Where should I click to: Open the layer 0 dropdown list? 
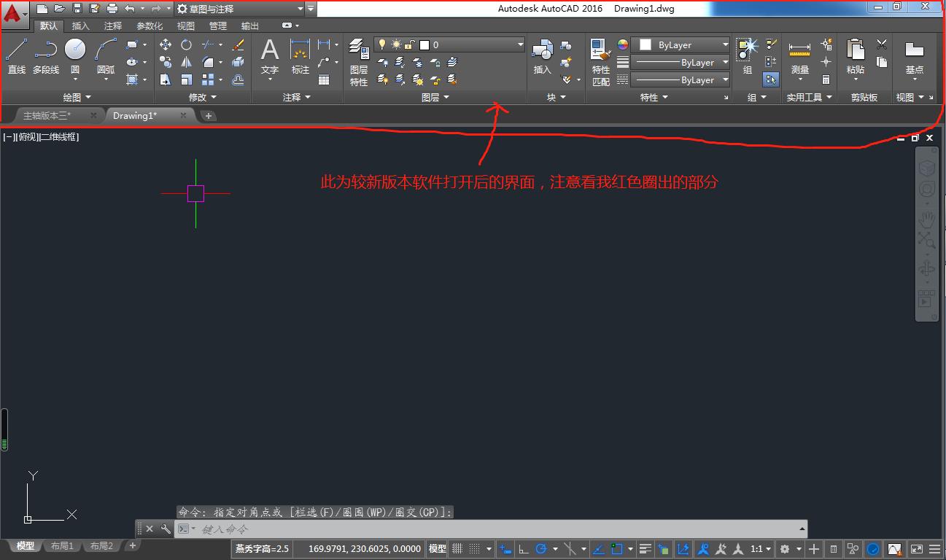point(449,44)
